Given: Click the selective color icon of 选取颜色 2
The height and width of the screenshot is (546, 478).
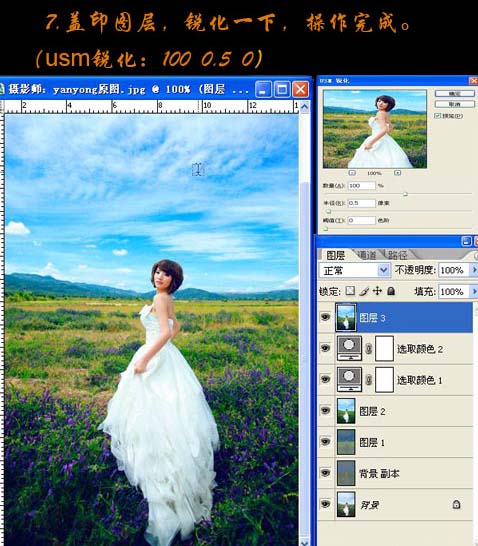Looking at the screenshot, I should [x=349, y=348].
